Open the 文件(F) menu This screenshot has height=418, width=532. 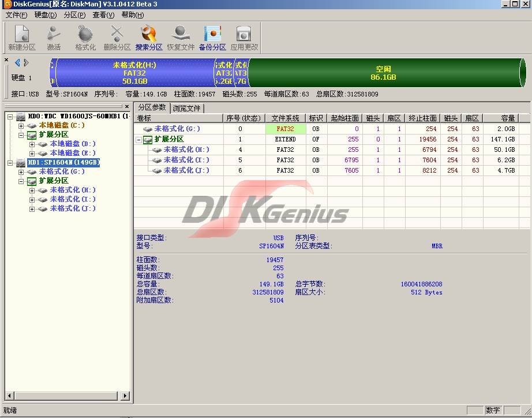(16, 15)
